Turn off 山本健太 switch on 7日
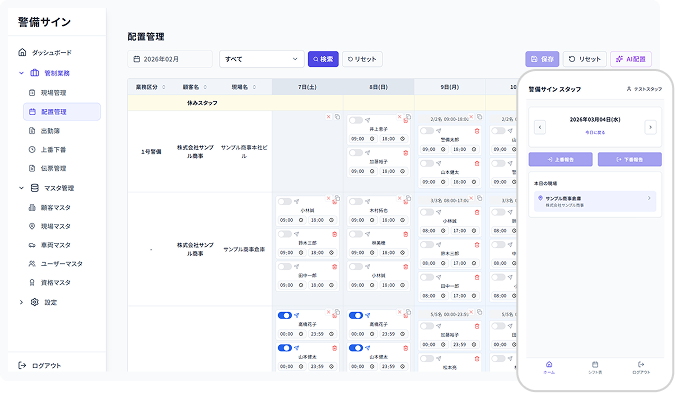 click(x=285, y=348)
